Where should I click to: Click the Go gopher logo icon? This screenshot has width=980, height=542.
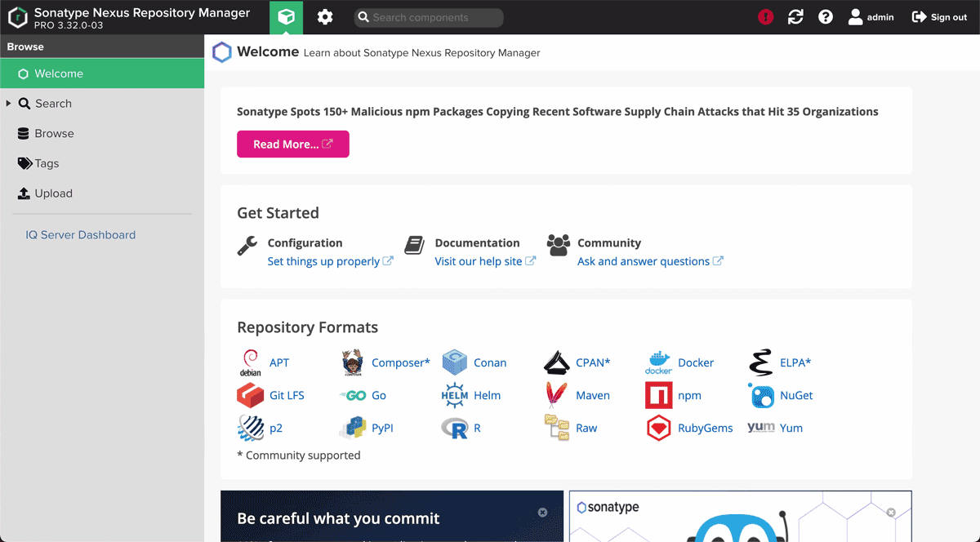(352, 395)
